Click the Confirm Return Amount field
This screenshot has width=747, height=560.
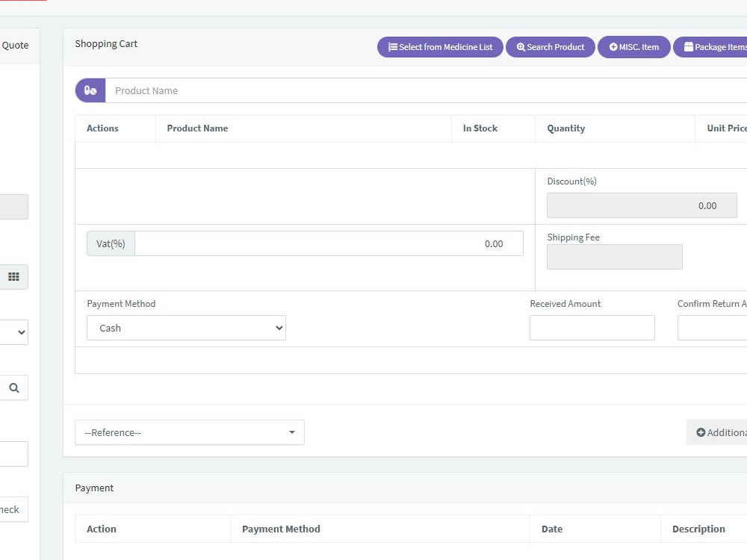[x=712, y=328]
